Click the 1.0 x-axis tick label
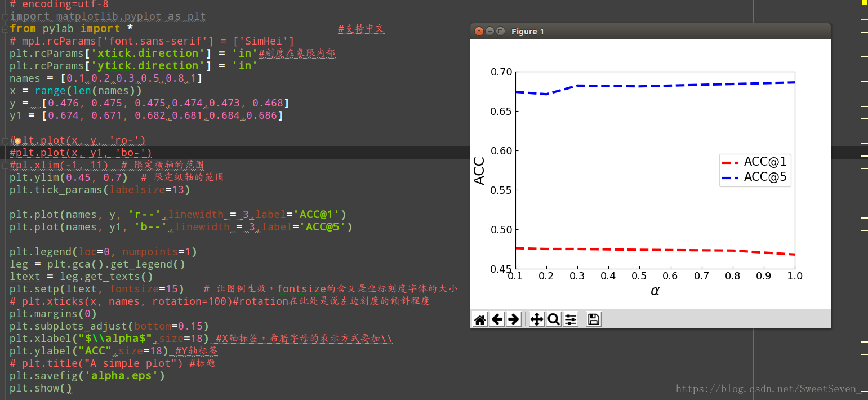The width and height of the screenshot is (868, 400). point(794,276)
